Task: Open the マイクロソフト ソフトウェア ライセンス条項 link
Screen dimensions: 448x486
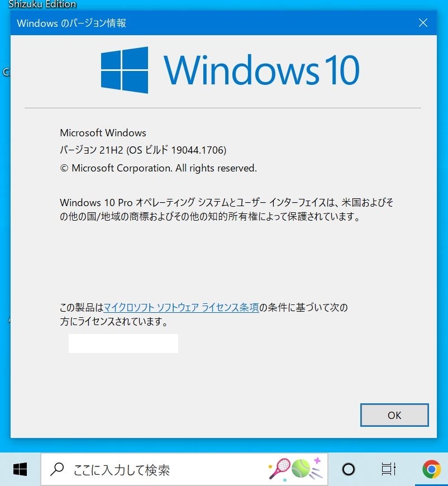Action: tap(181, 307)
